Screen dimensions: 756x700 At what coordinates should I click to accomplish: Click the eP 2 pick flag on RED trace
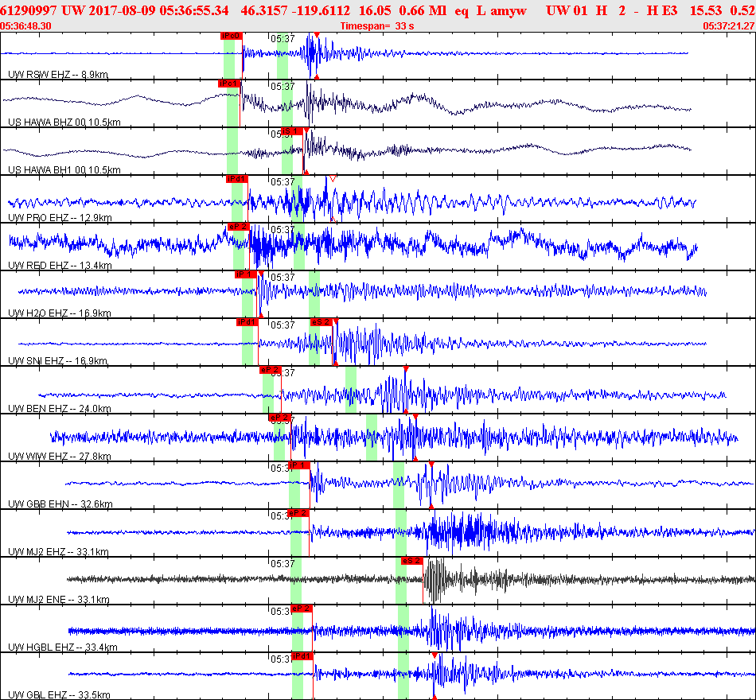[x=238, y=227]
